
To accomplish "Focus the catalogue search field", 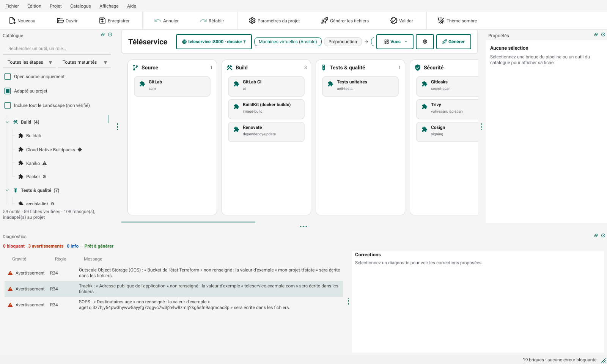I will pyautogui.click(x=57, y=49).
